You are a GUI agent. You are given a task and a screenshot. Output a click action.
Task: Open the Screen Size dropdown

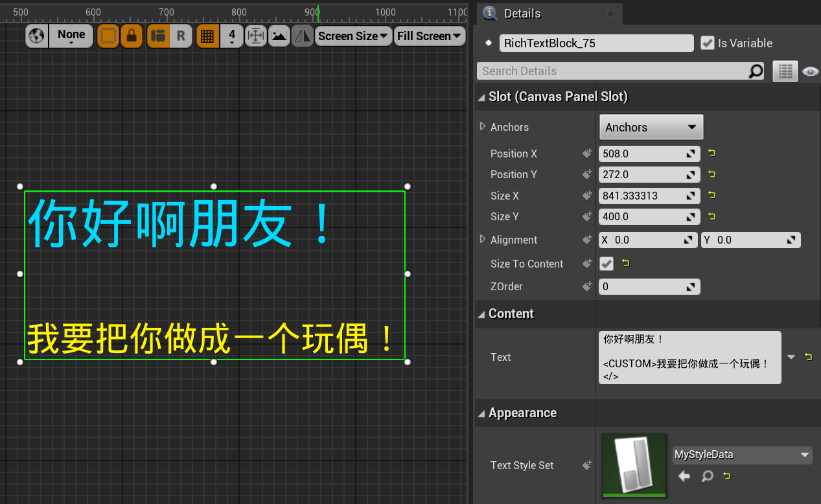(354, 36)
